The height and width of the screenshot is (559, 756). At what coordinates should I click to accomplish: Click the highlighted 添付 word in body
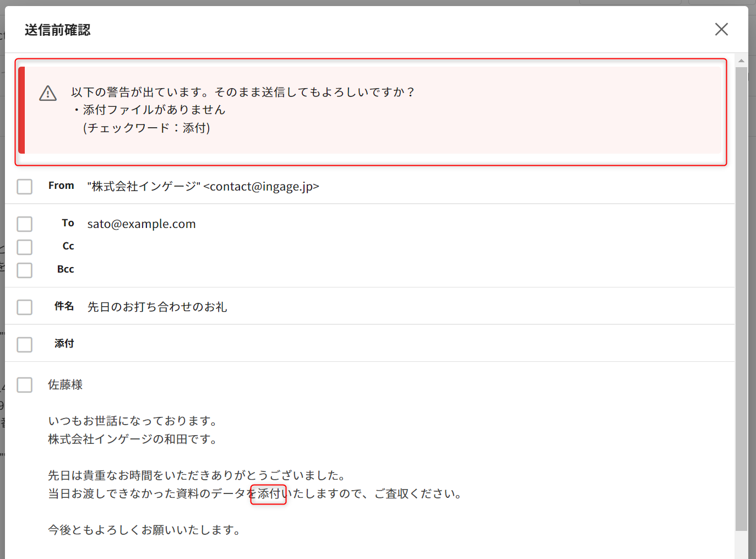click(269, 494)
